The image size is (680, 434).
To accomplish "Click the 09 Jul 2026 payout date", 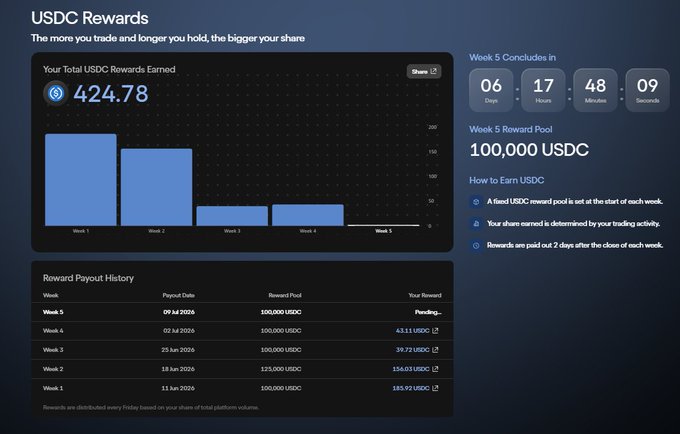I will pos(179,312).
